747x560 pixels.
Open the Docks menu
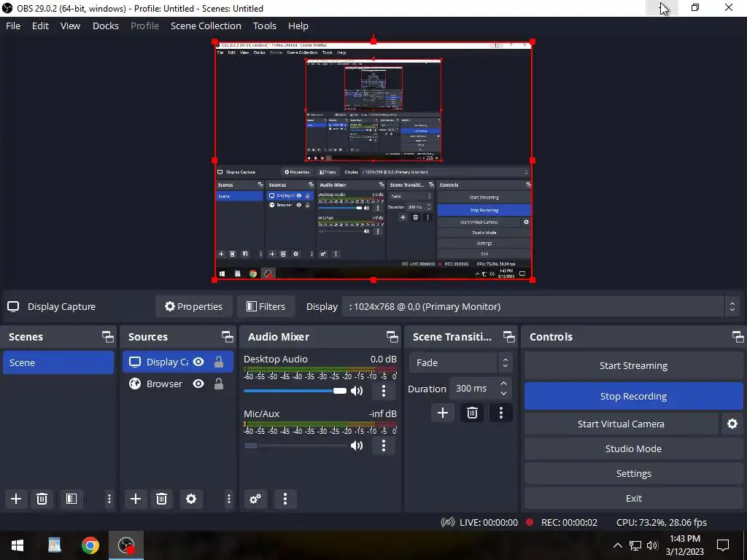pyautogui.click(x=106, y=26)
